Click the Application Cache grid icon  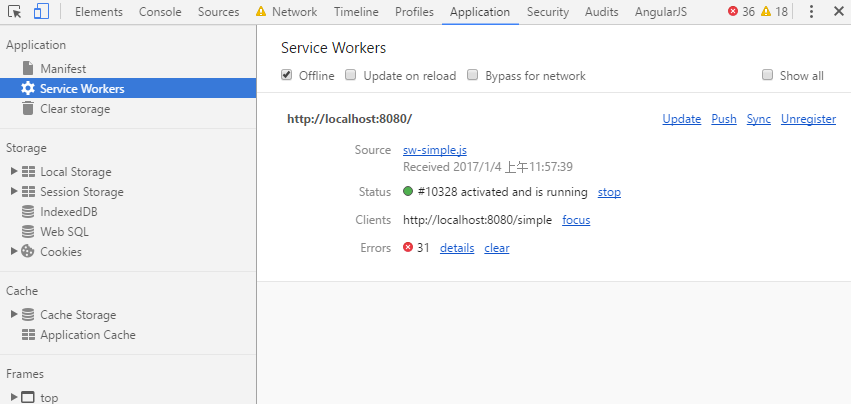pos(28,334)
